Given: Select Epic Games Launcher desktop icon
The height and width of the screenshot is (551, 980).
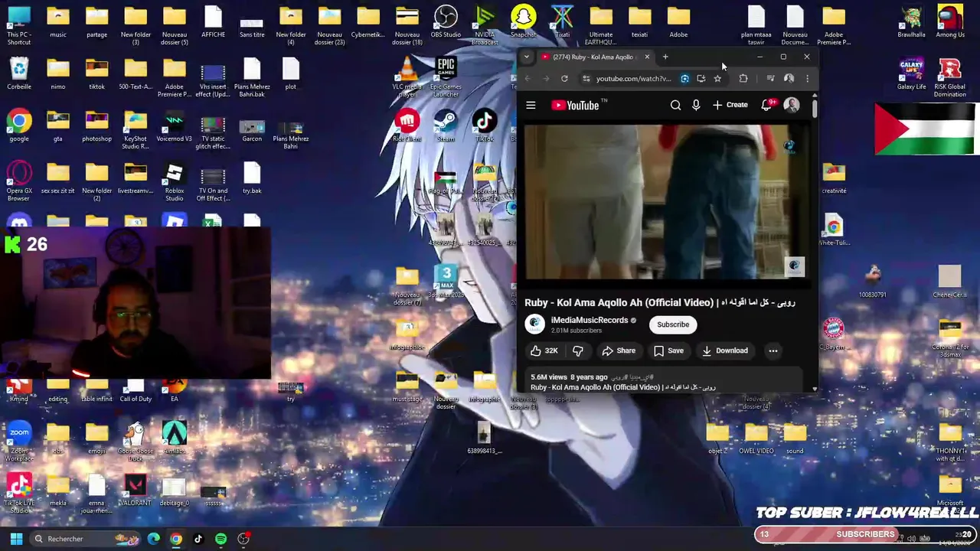Looking at the screenshot, I should point(446,77).
